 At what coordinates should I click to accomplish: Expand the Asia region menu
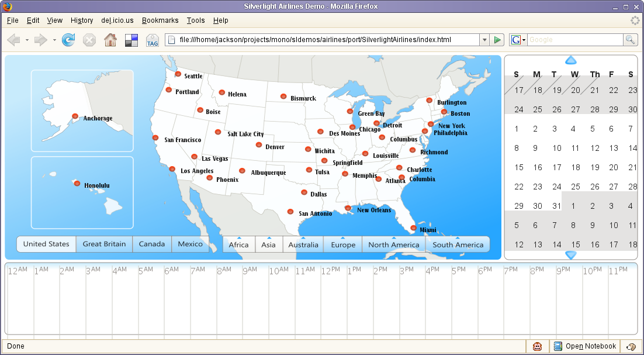click(269, 244)
